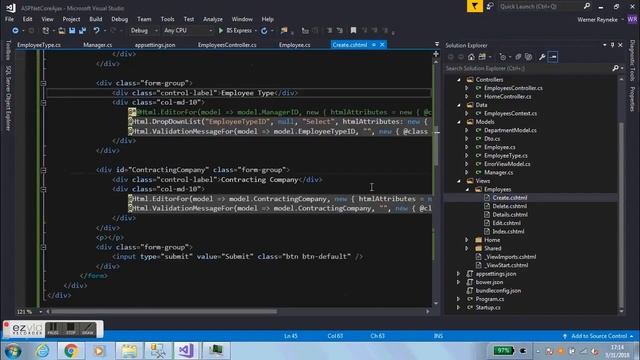
Task: Click the Pending Changes Filter icon in Solution Explorer
Action: click(503, 57)
